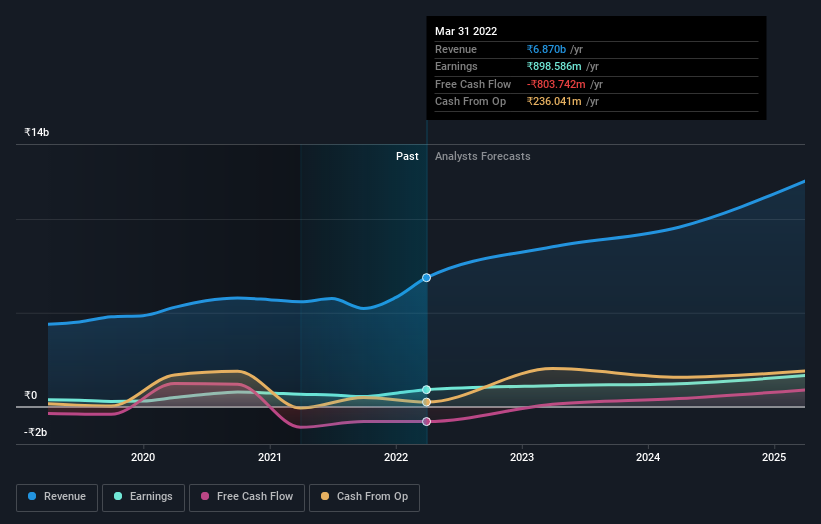Click the Free Cash Flow label in tooltip
This screenshot has width=821, height=524.
pyautogui.click(x=473, y=84)
